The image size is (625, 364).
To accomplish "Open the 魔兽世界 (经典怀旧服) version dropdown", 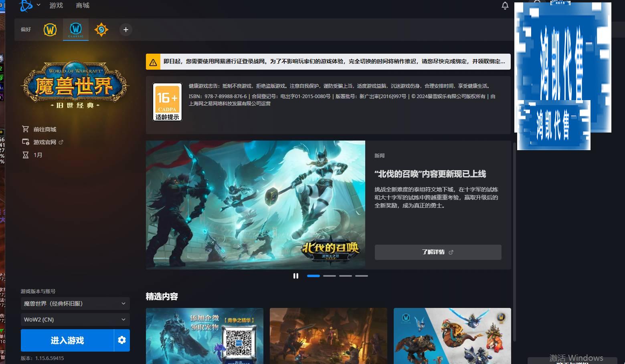I will tap(75, 304).
